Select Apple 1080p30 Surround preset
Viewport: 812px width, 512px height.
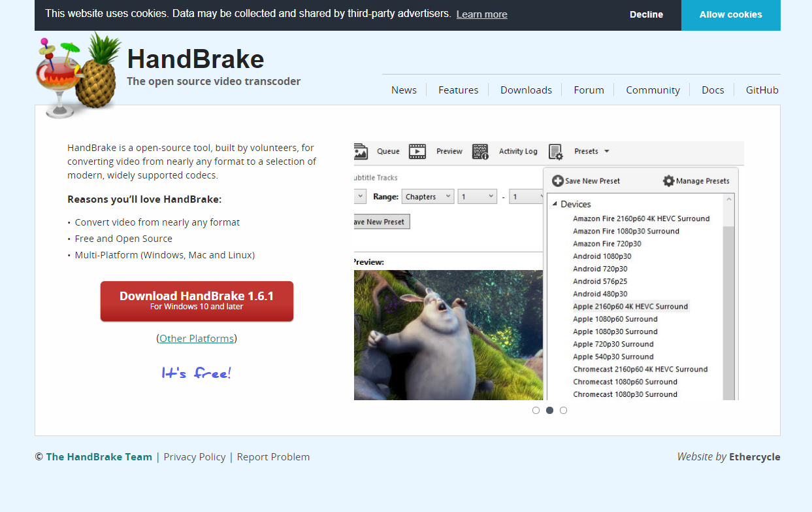(615, 332)
